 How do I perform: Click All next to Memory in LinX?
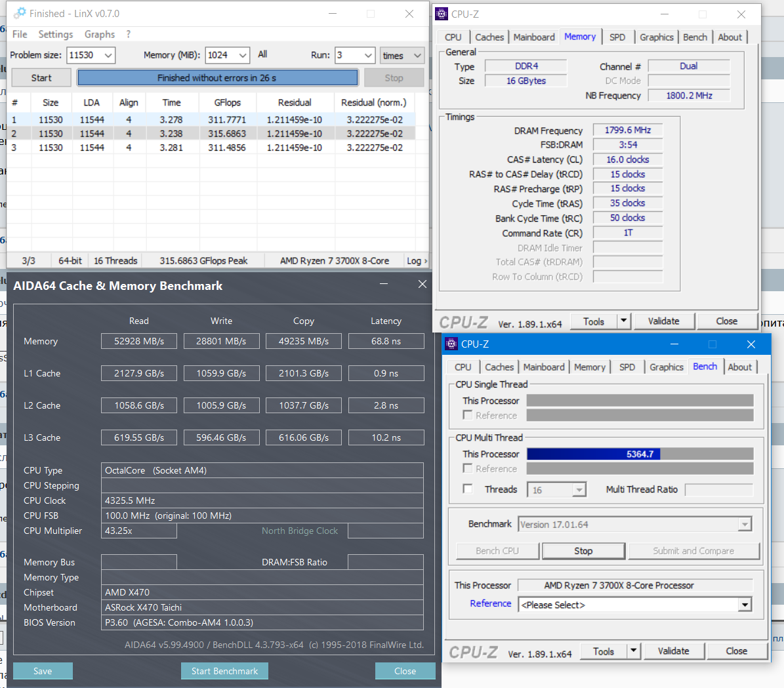pyautogui.click(x=262, y=54)
